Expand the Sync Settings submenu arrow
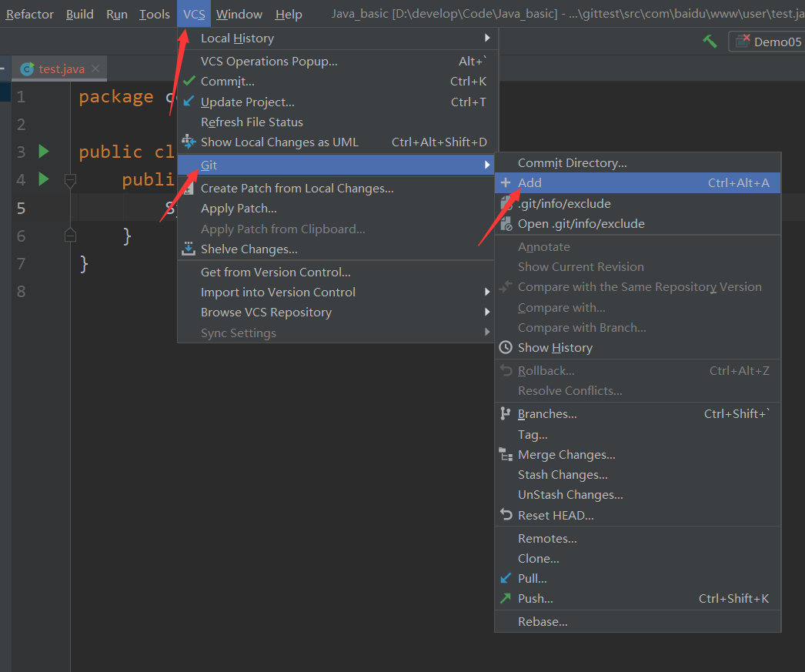 pyautogui.click(x=487, y=332)
